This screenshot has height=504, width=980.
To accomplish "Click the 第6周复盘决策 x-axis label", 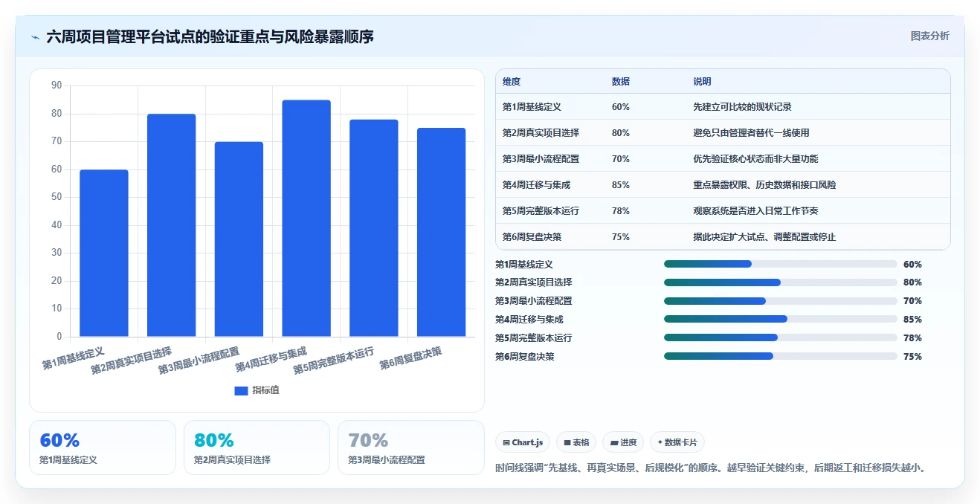I will coord(410,357).
